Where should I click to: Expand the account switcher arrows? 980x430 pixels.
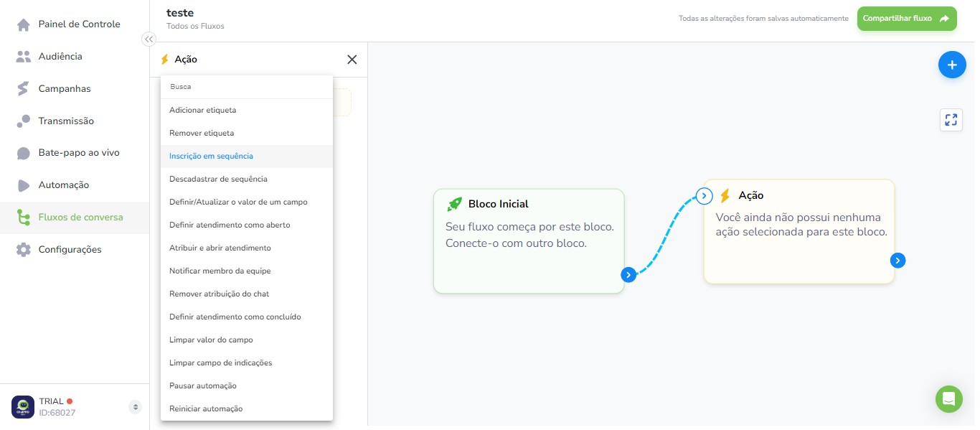coord(135,407)
